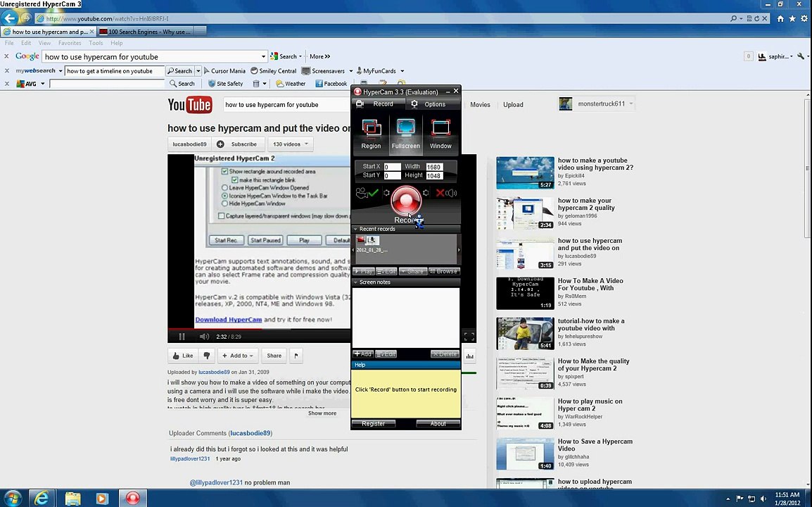The width and height of the screenshot is (812, 507).
Task: Click the YouTube logo
Action: (189, 105)
